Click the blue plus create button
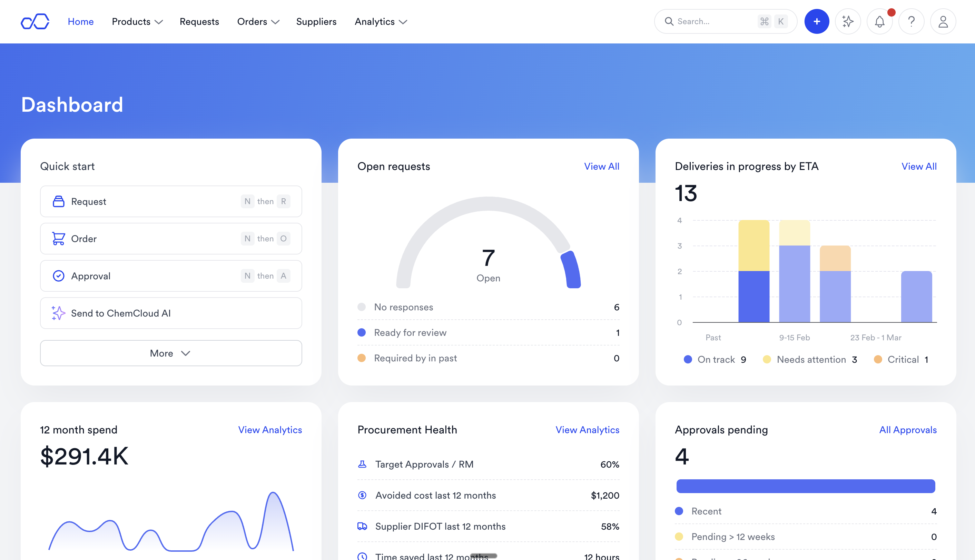The height and width of the screenshot is (560, 975). [x=817, y=21]
